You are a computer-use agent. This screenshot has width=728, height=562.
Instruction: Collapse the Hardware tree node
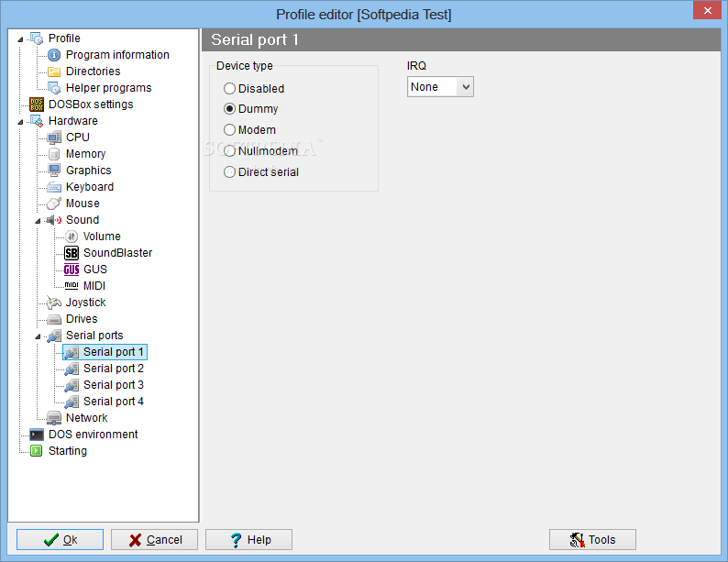point(20,122)
